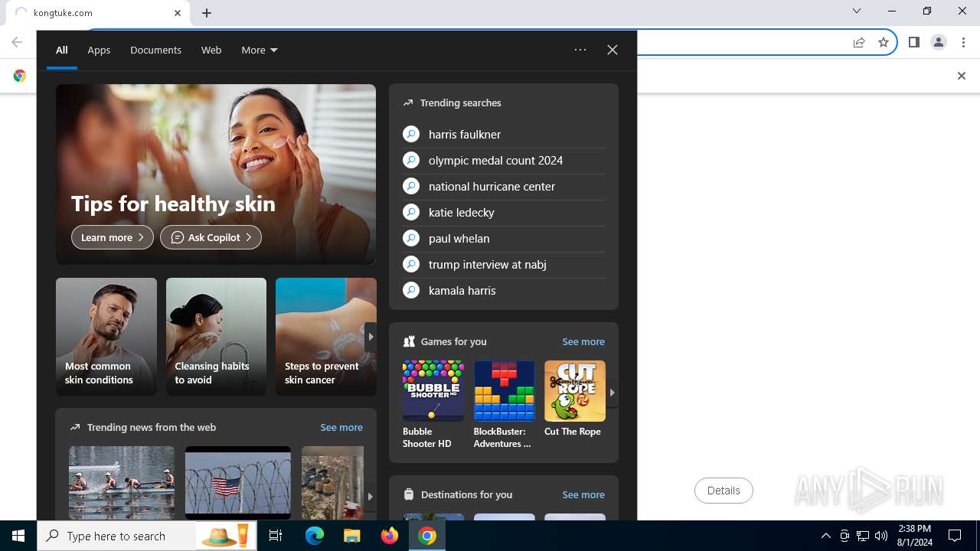
Task: Click See more for Games for you
Action: pos(583,341)
